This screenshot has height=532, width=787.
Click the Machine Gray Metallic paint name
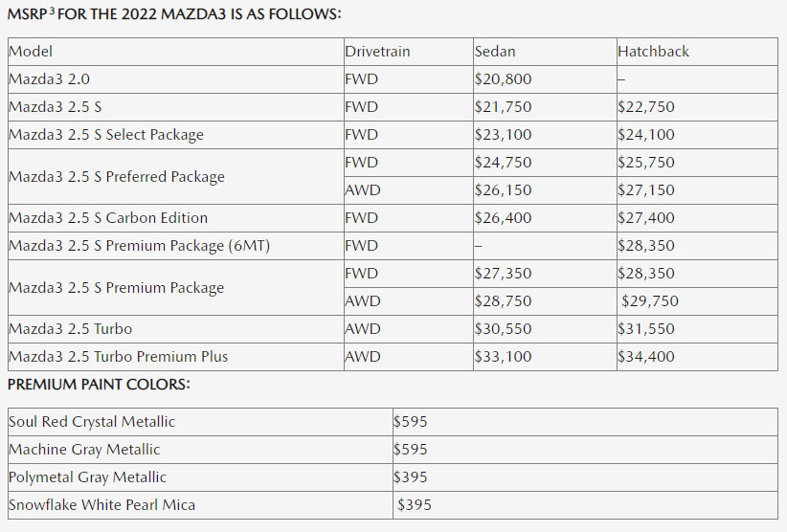(84, 450)
